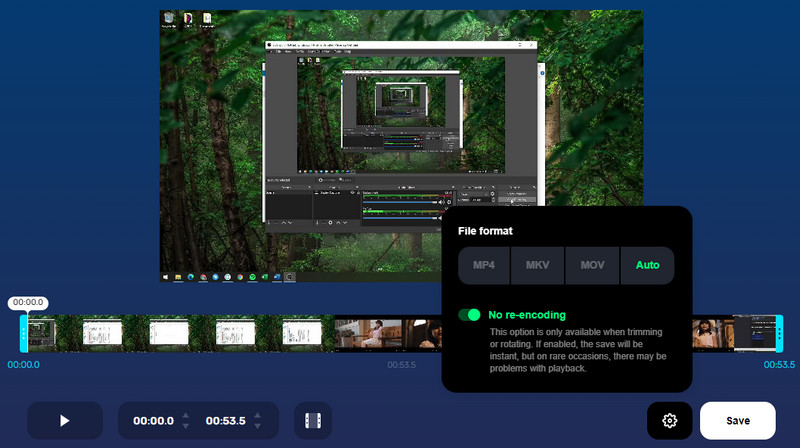The image size is (800, 448).
Task: Increase start time with up arrow
Action: coord(188,414)
